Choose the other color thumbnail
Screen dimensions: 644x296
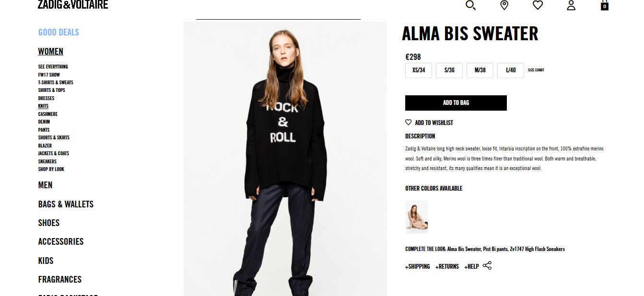point(417,217)
